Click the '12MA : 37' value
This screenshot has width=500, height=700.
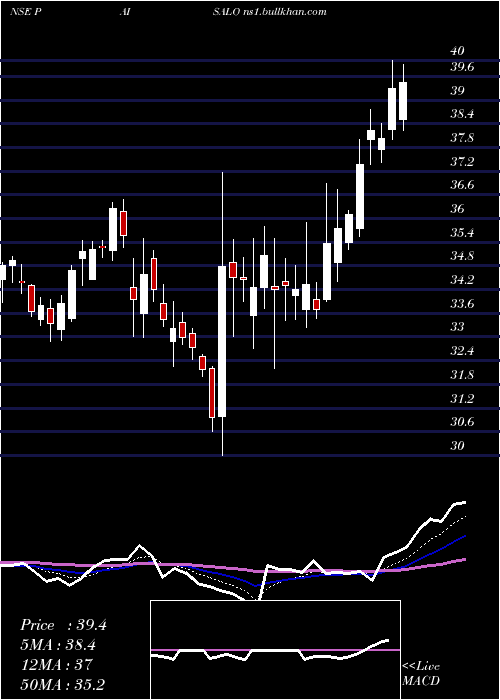tap(56, 665)
